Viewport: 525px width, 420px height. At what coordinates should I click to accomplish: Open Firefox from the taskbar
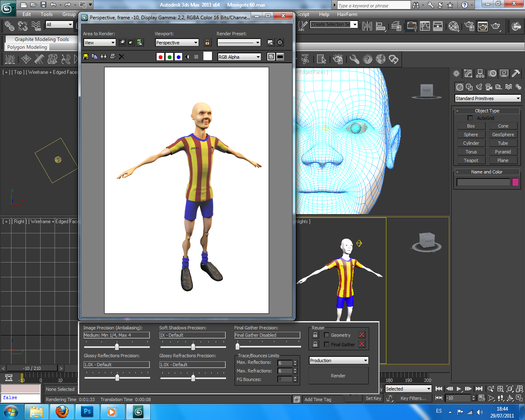62,411
